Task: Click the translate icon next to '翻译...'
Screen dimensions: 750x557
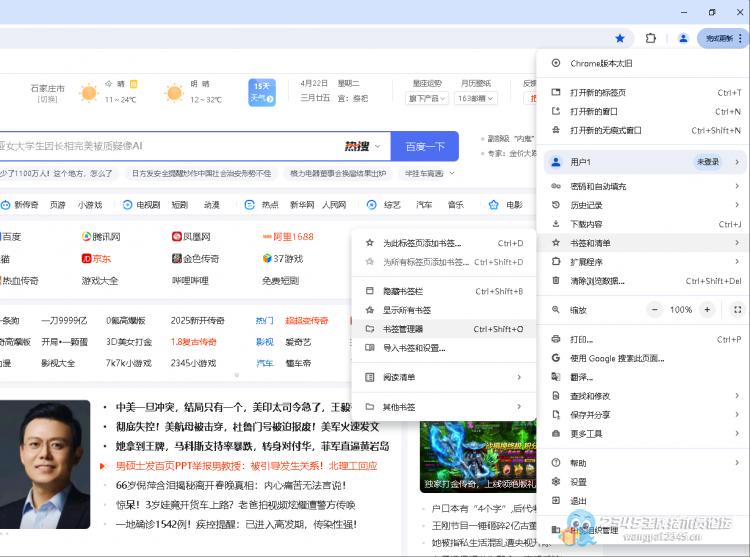Action: 556,377
